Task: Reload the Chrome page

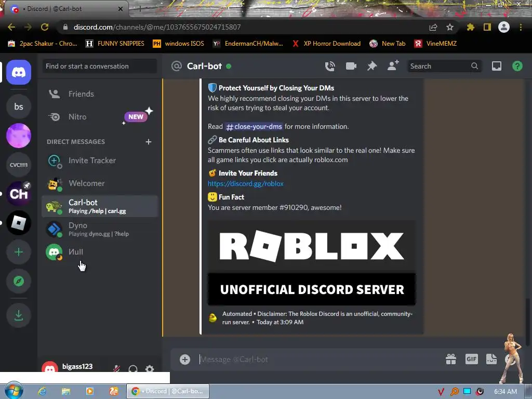Action: (x=45, y=27)
